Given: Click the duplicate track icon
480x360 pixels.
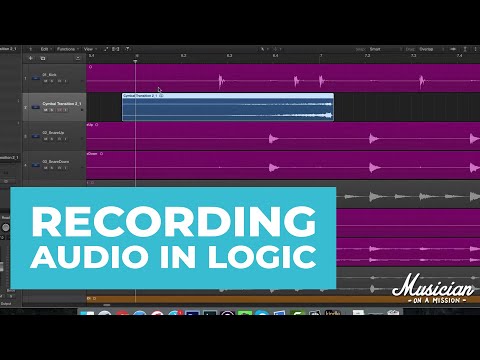Looking at the screenshot, I should (43, 58).
